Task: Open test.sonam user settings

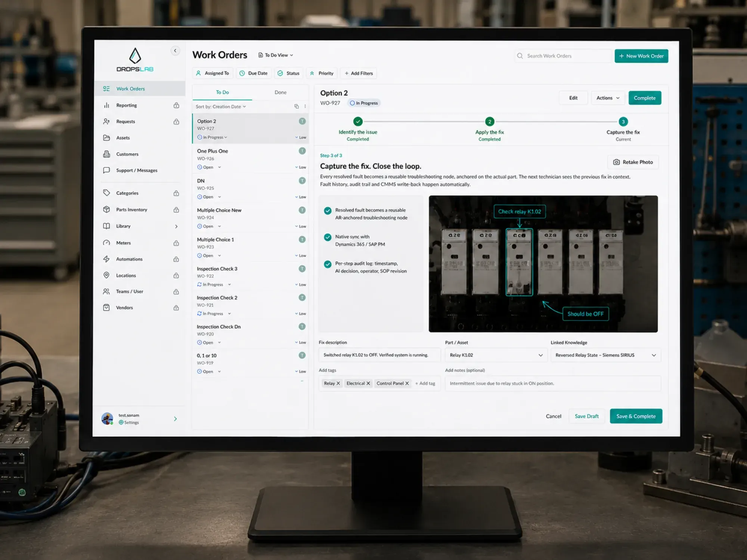Action: pyautogui.click(x=139, y=419)
